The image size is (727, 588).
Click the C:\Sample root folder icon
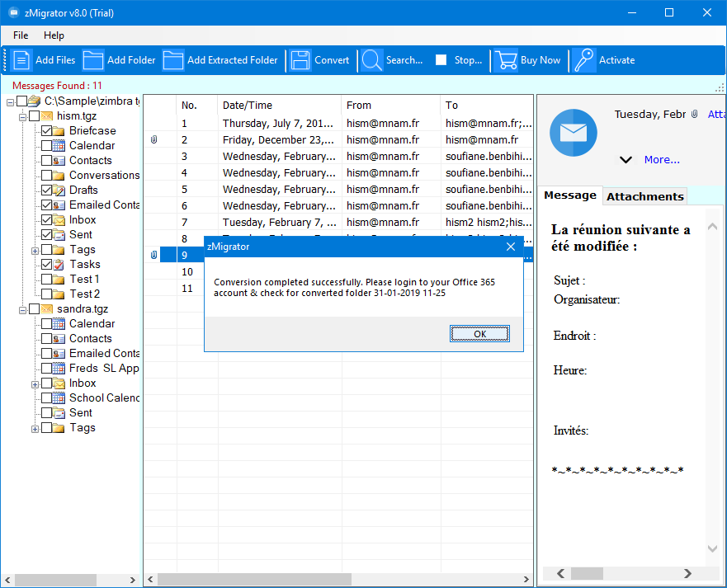pos(35,101)
